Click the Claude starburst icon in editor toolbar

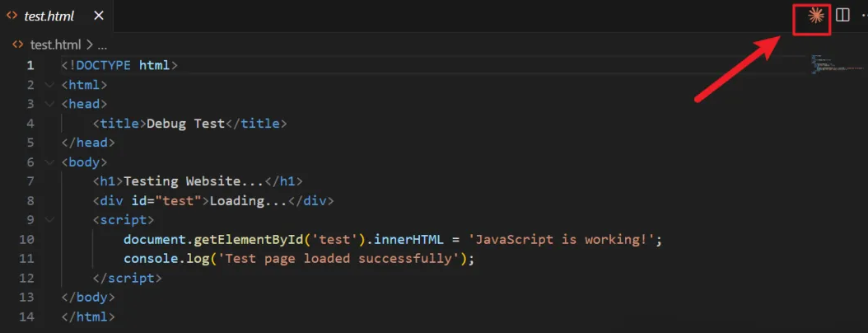tap(816, 16)
